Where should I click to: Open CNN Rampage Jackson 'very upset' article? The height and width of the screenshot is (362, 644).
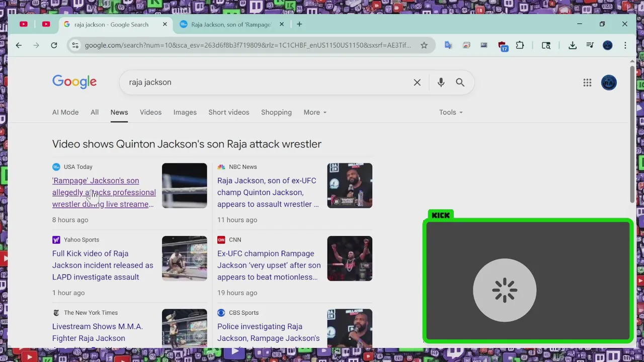click(x=269, y=265)
